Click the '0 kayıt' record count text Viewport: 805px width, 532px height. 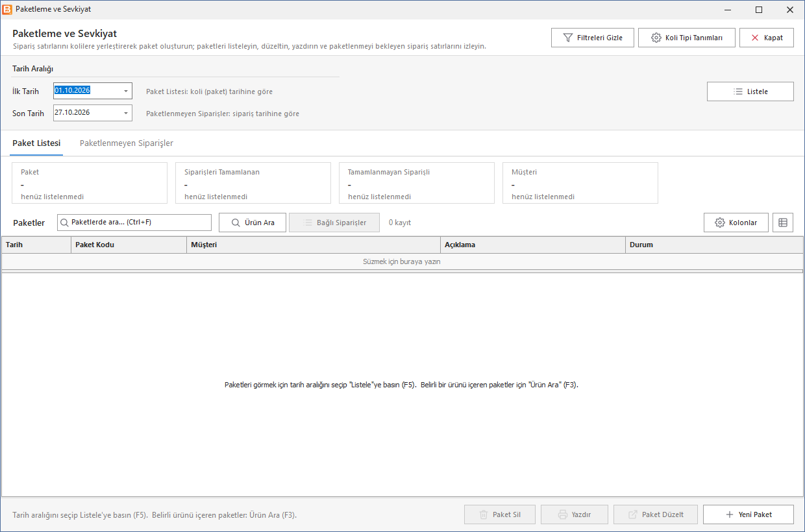[400, 223]
